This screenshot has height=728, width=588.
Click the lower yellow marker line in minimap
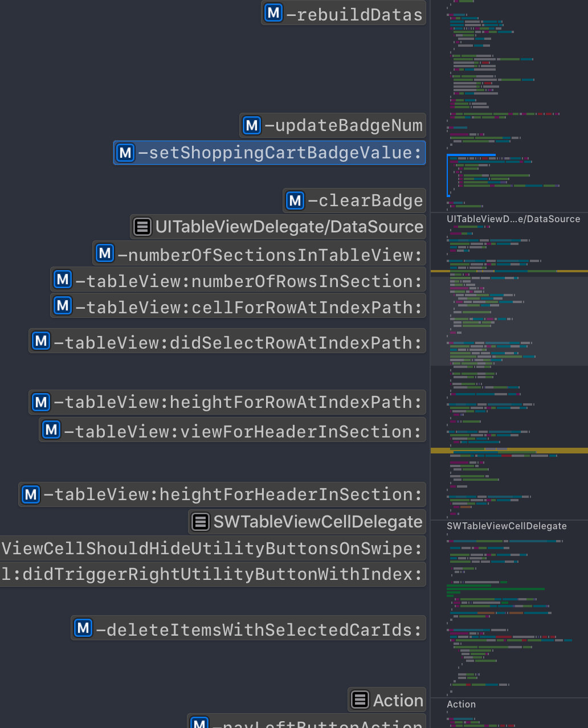pyautogui.click(x=509, y=451)
